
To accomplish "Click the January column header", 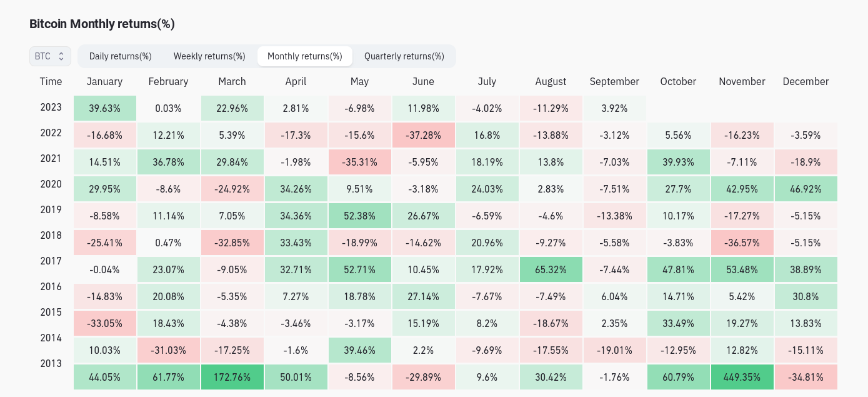I will pyautogui.click(x=104, y=81).
